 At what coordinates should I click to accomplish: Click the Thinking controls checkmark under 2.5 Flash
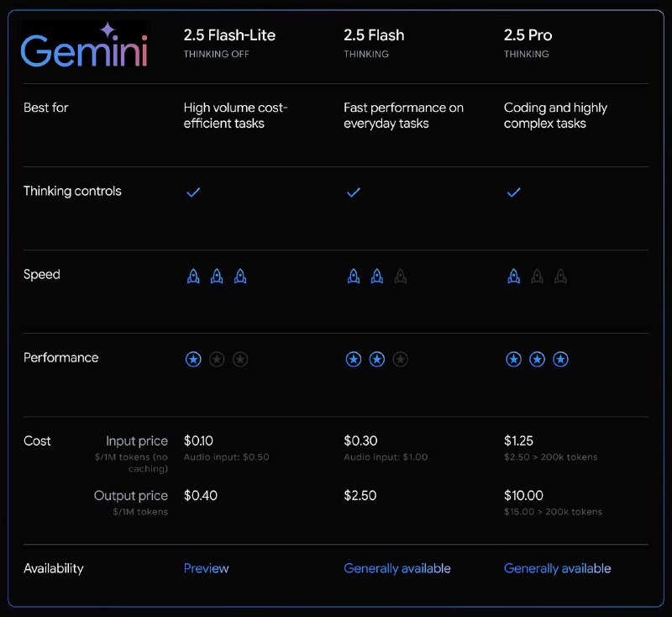[x=354, y=192]
